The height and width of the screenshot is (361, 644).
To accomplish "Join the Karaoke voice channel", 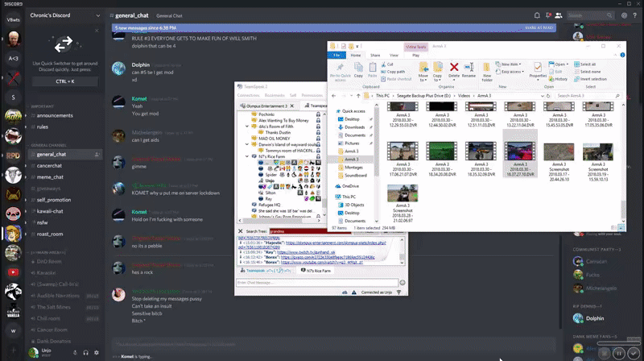I will 46,273.
